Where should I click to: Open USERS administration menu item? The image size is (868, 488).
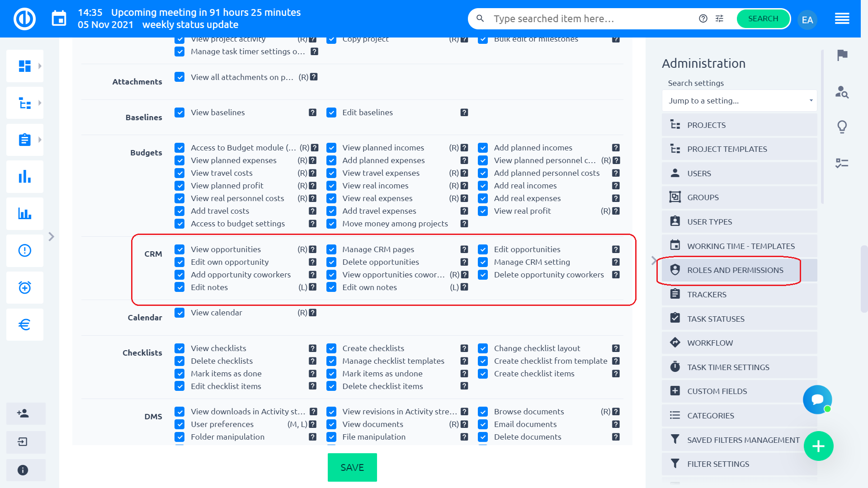[x=739, y=174]
